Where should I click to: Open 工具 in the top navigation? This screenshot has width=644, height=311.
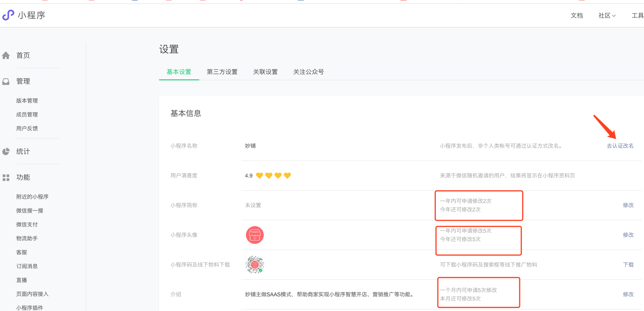pos(637,15)
